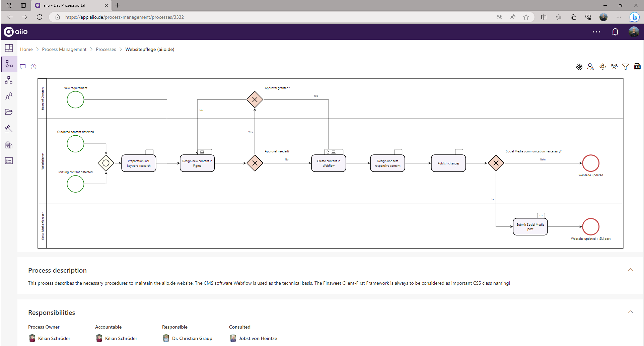
Task: View the process version history
Action: [33, 66]
